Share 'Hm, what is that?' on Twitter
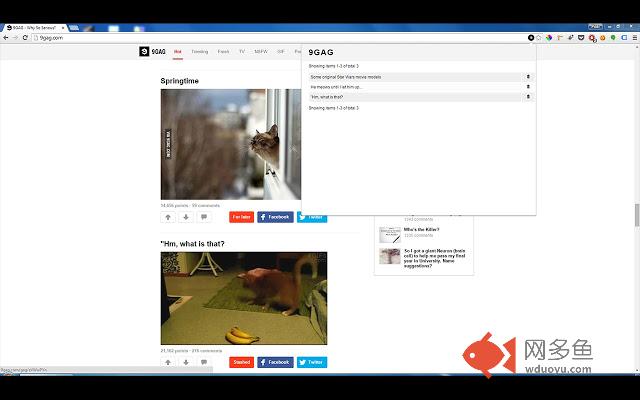 pyautogui.click(x=312, y=362)
